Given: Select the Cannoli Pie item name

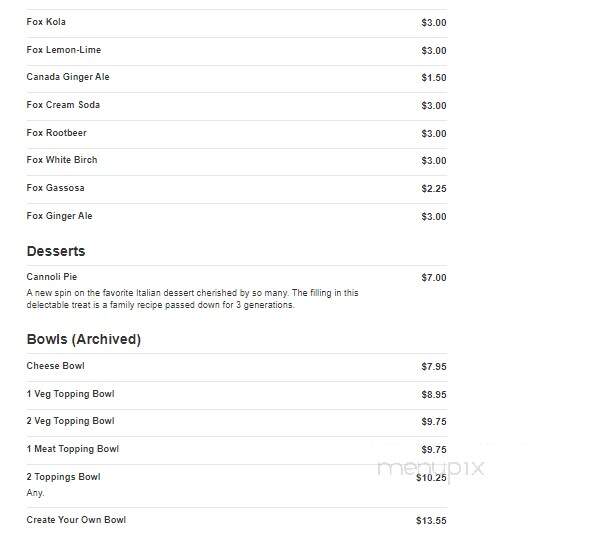Looking at the screenshot, I should (x=52, y=277).
